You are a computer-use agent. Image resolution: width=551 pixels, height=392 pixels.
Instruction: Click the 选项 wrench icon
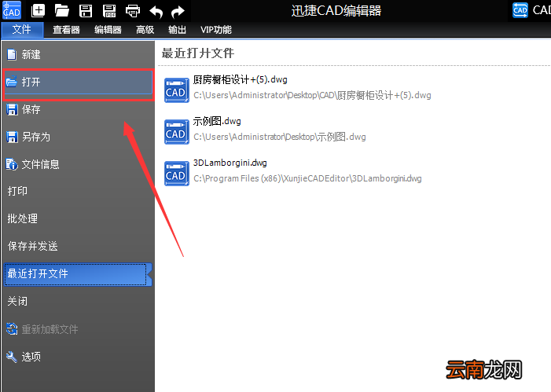click(12, 357)
